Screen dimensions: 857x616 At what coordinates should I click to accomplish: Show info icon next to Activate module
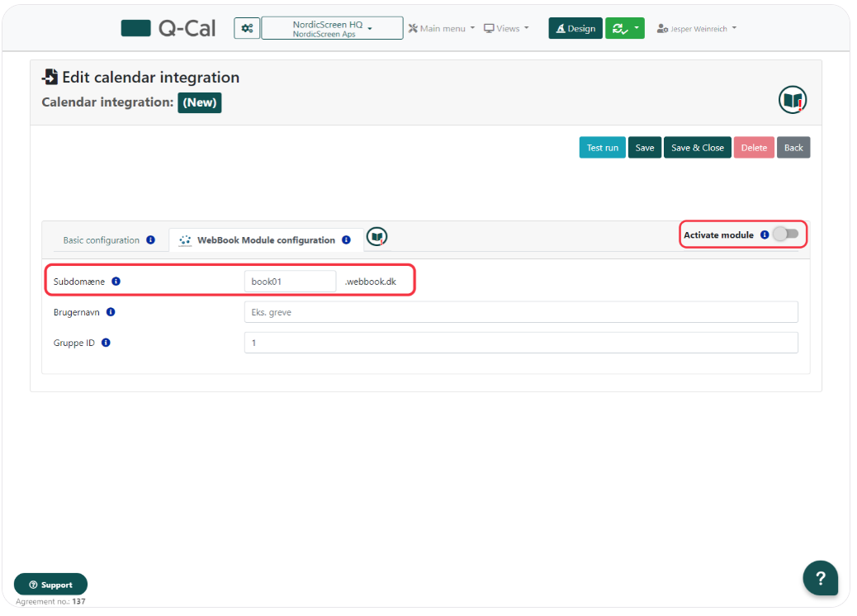click(765, 235)
